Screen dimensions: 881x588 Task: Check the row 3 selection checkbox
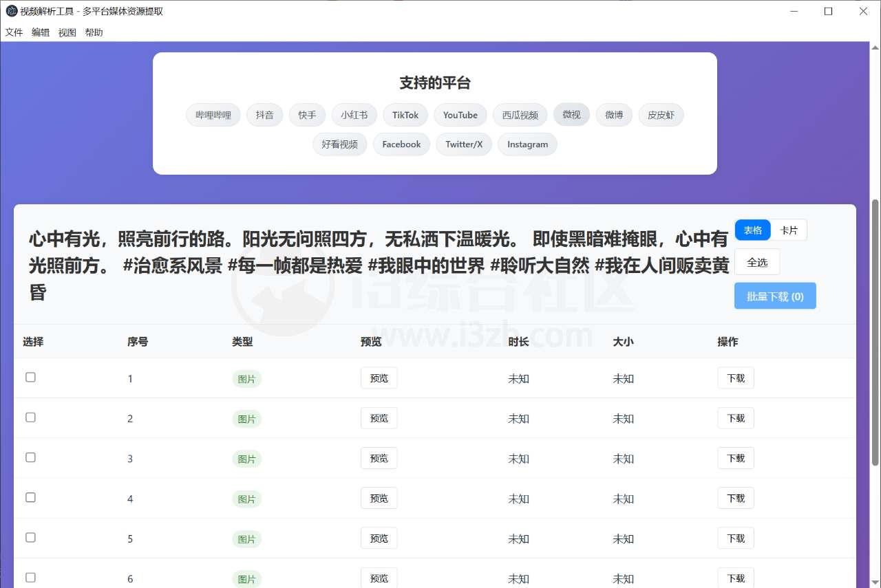coord(30,457)
